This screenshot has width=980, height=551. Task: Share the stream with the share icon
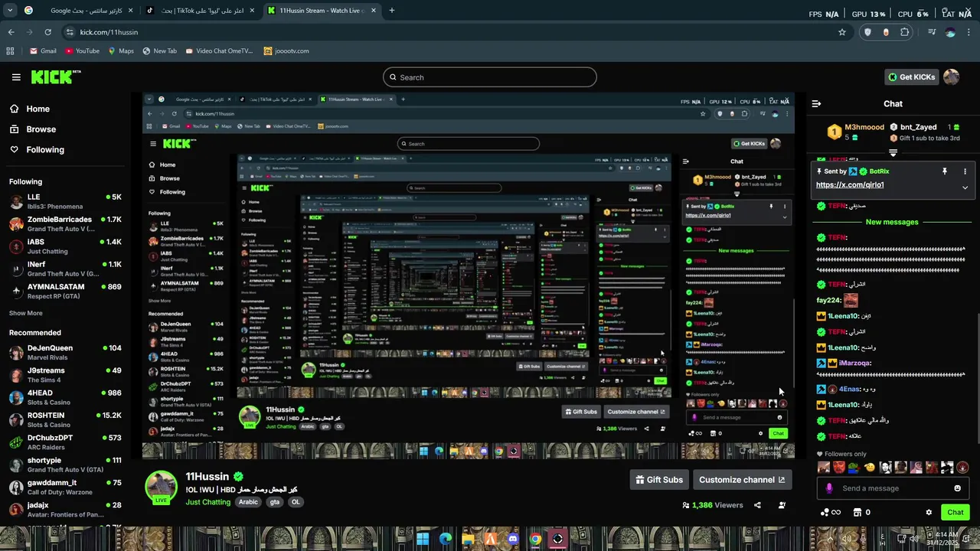[757, 505]
